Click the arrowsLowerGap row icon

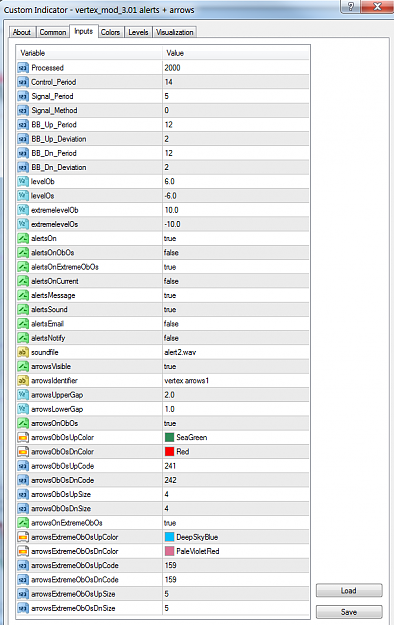[23, 409]
